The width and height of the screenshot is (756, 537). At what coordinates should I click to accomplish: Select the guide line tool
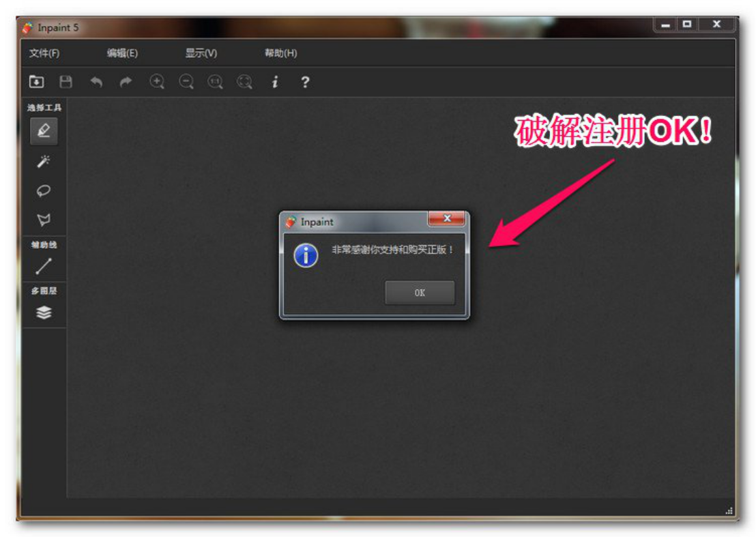coord(44,266)
